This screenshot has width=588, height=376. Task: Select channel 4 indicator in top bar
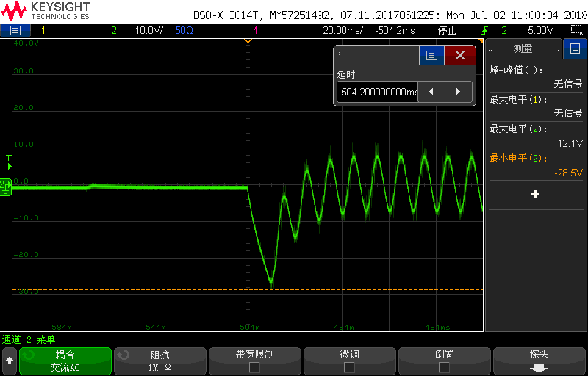click(x=255, y=30)
